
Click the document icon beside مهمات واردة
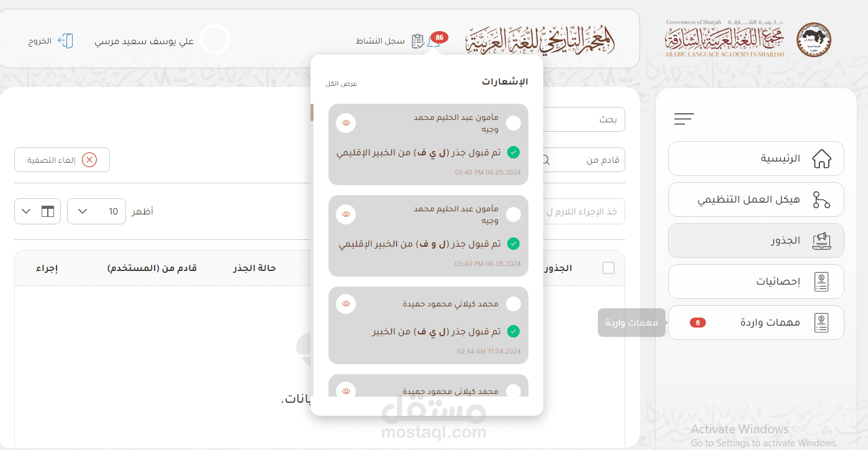pyautogui.click(x=821, y=323)
